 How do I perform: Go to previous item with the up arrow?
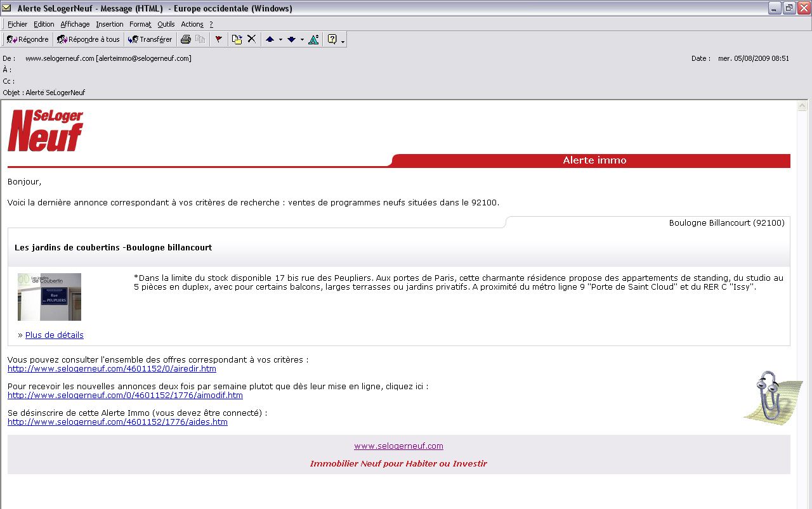[270, 39]
